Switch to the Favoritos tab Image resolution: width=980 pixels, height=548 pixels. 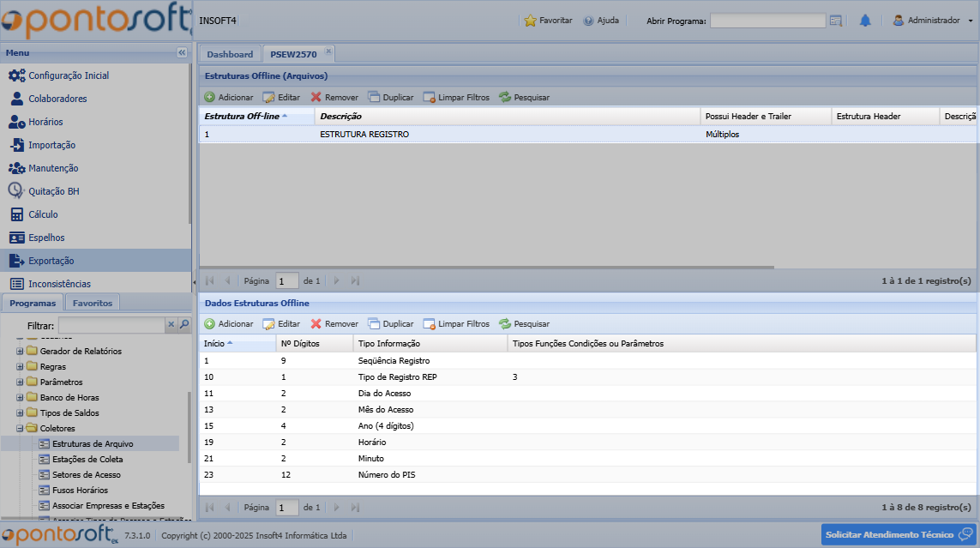pos(92,303)
